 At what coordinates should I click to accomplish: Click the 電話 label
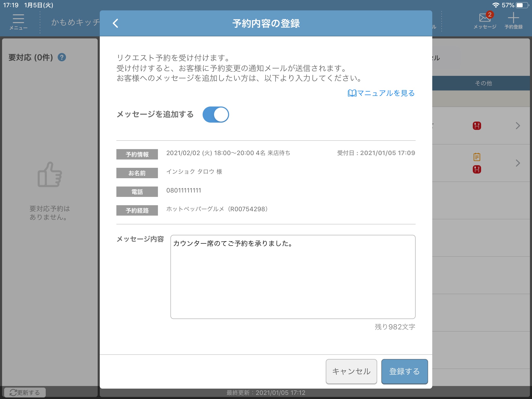[x=137, y=192]
